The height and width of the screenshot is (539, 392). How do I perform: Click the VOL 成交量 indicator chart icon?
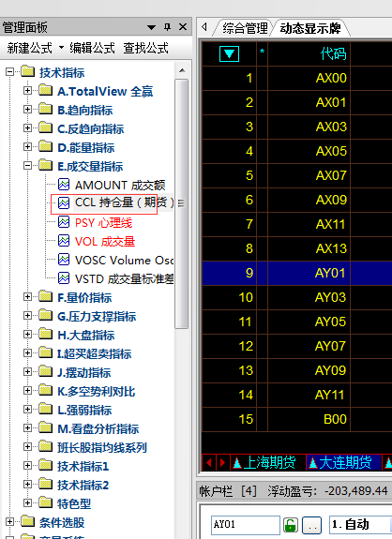point(64,241)
